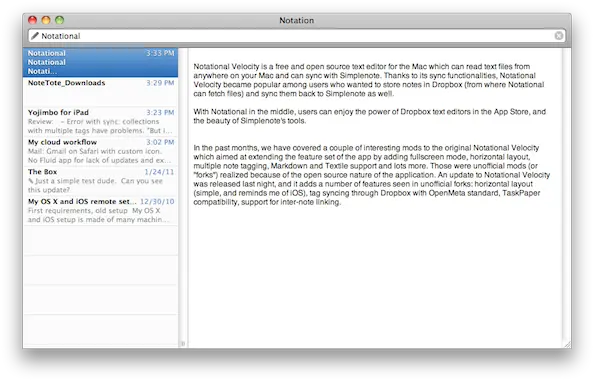Select the NoteTote_Downloads note
Viewport: 593px width, 380px height.
(101, 92)
